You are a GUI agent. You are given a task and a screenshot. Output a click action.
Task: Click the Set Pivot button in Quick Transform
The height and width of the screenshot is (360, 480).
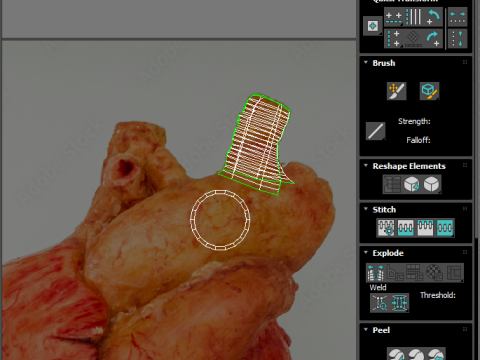click(372, 26)
